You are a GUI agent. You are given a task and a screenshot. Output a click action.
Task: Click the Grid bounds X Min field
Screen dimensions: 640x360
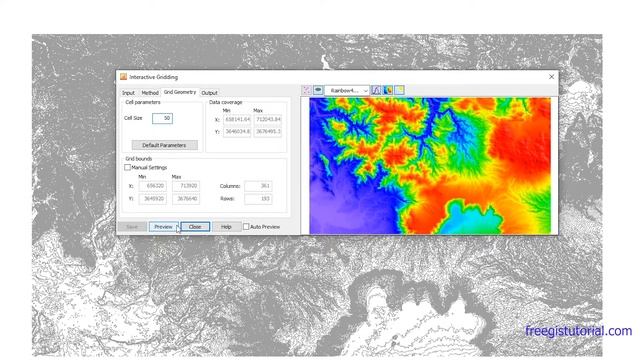(x=153, y=186)
